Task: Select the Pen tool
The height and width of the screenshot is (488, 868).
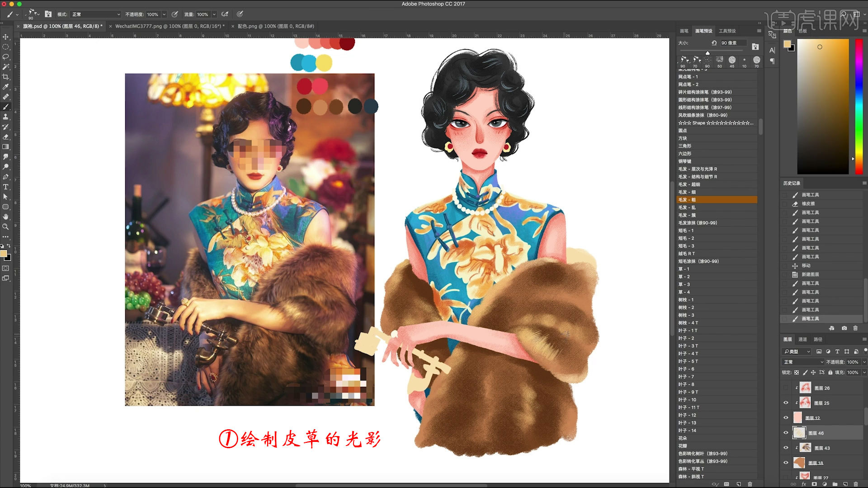Action: (5, 177)
